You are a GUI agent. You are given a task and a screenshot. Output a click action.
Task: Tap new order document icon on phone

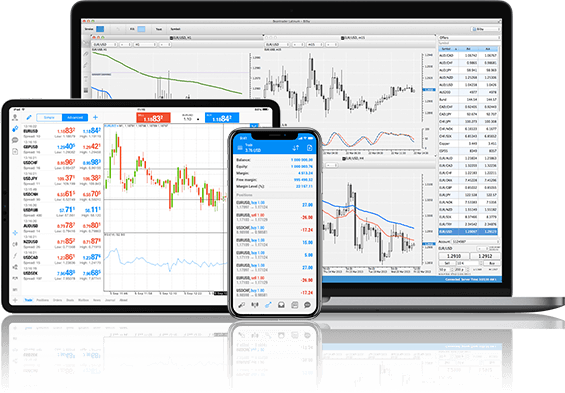coord(309,148)
